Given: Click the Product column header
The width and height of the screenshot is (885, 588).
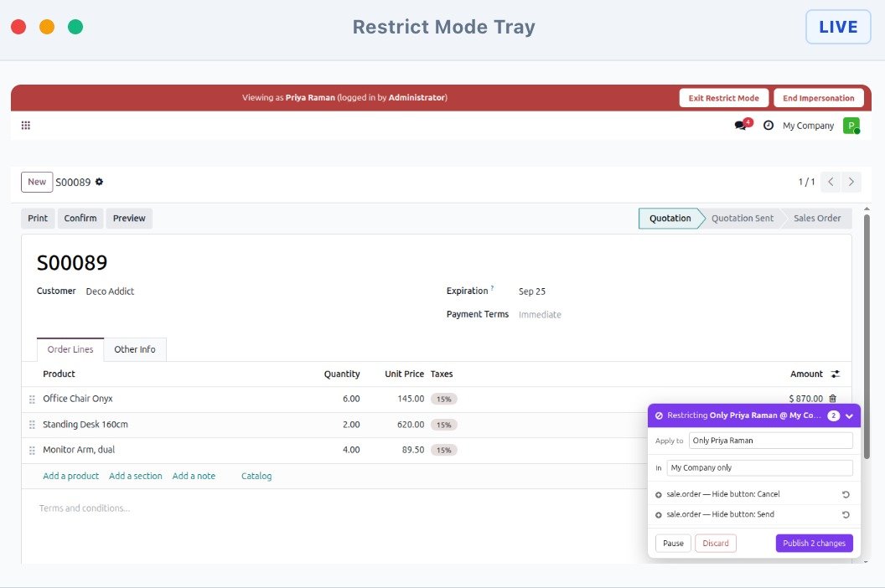Looking at the screenshot, I should click(x=59, y=374).
